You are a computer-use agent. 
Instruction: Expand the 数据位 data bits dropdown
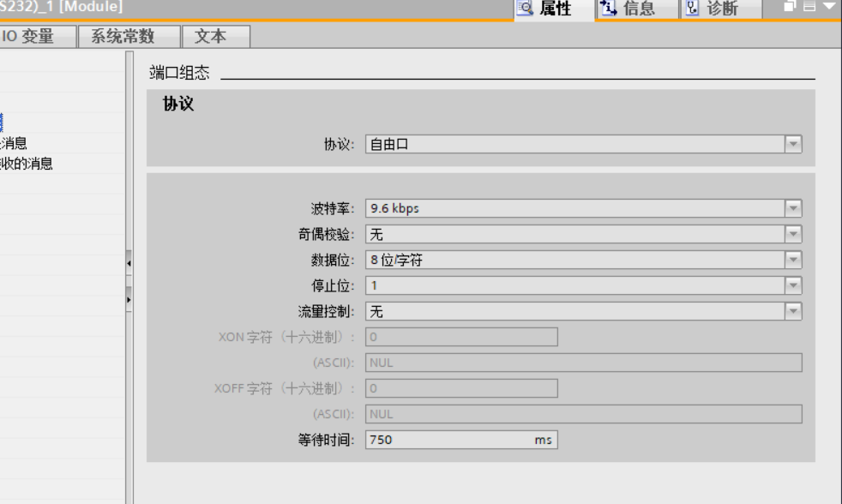click(x=793, y=260)
